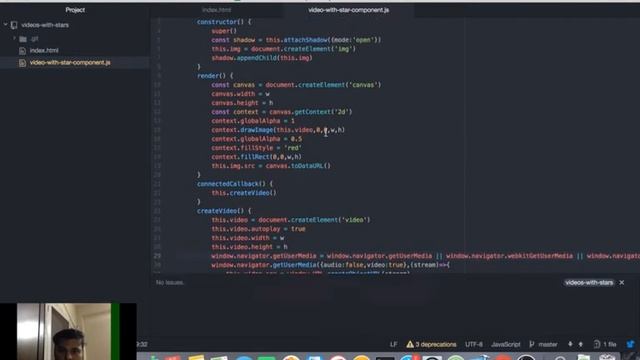Close the bottom linter panel with X
The height and width of the screenshot is (360, 640).
click(622, 282)
